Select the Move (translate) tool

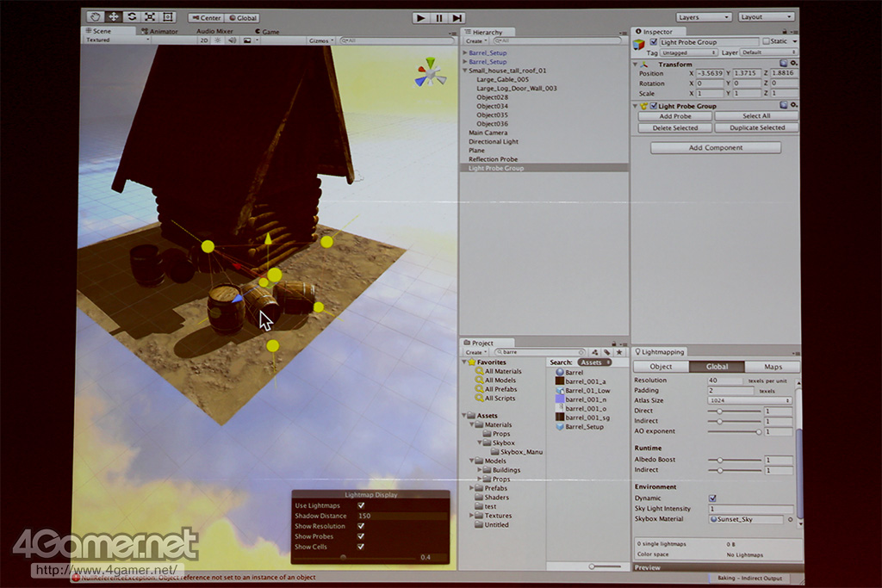point(114,17)
